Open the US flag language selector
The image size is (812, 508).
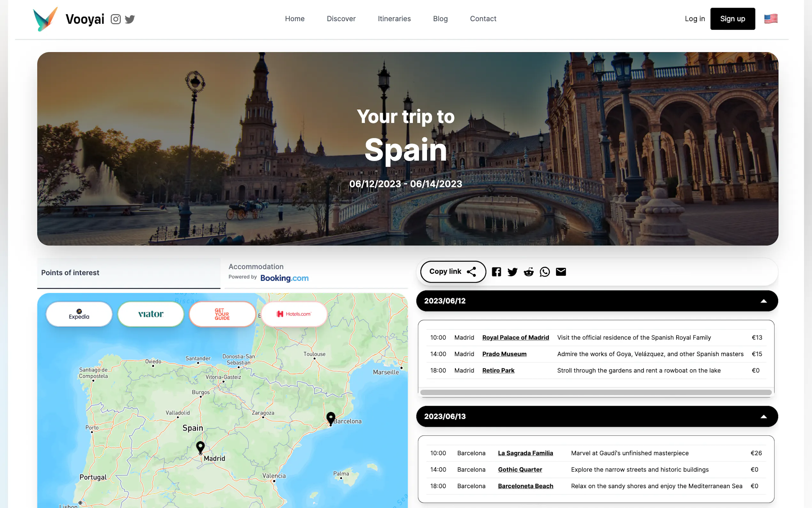771,19
